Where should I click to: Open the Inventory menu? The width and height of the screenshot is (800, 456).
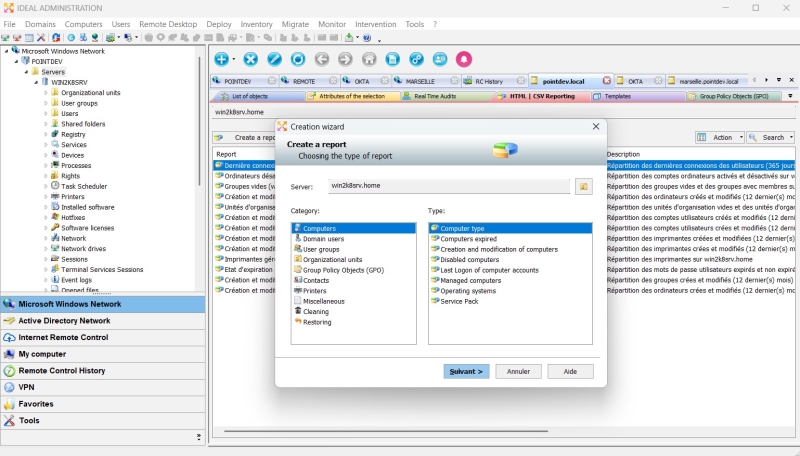(256, 24)
